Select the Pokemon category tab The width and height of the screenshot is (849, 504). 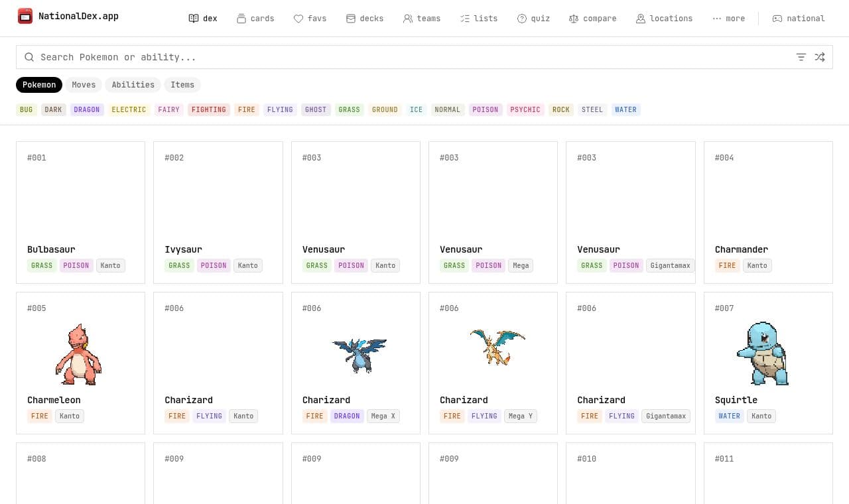39,85
